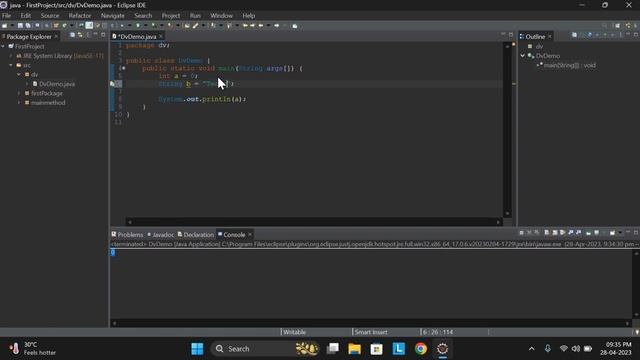Screen dimensions: 640x360
Task: Click the Search flashlight toolbar icon
Action: coord(196,26)
